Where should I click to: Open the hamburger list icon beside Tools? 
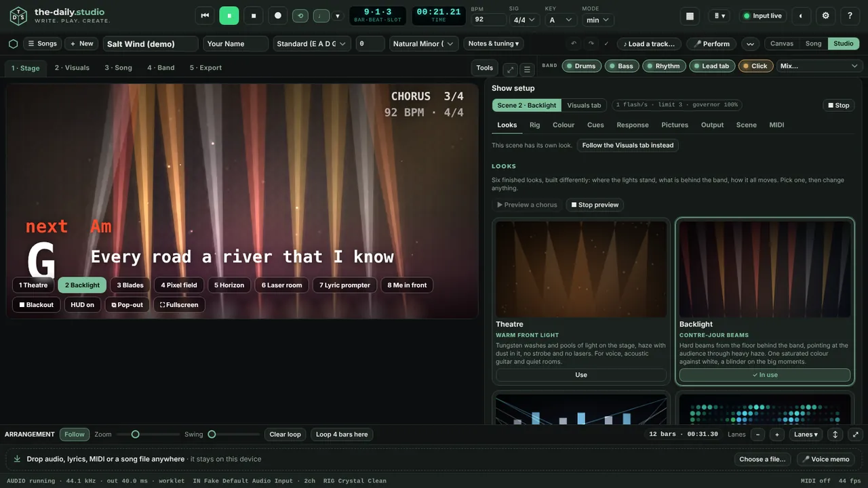point(527,69)
